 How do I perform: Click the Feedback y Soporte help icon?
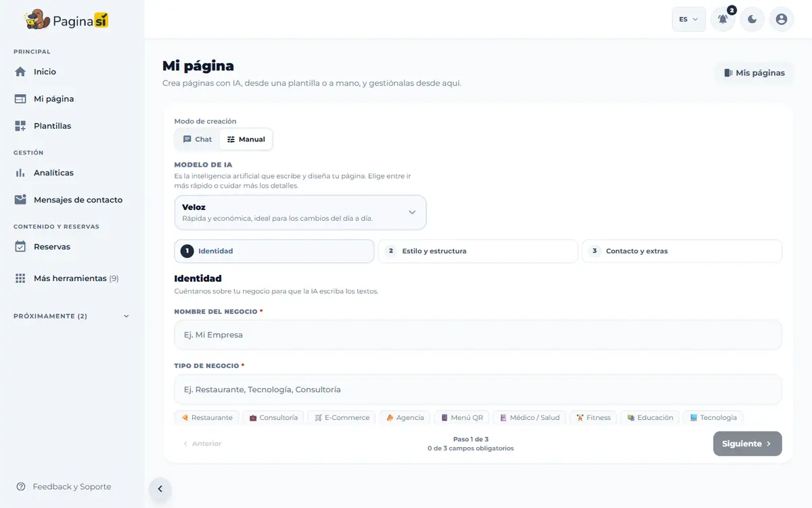(21, 486)
